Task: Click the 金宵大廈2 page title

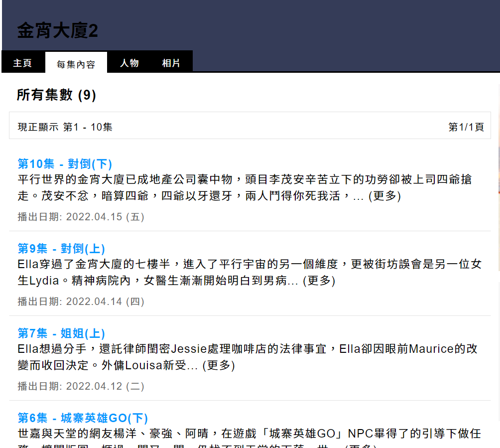Action: click(x=58, y=31)
